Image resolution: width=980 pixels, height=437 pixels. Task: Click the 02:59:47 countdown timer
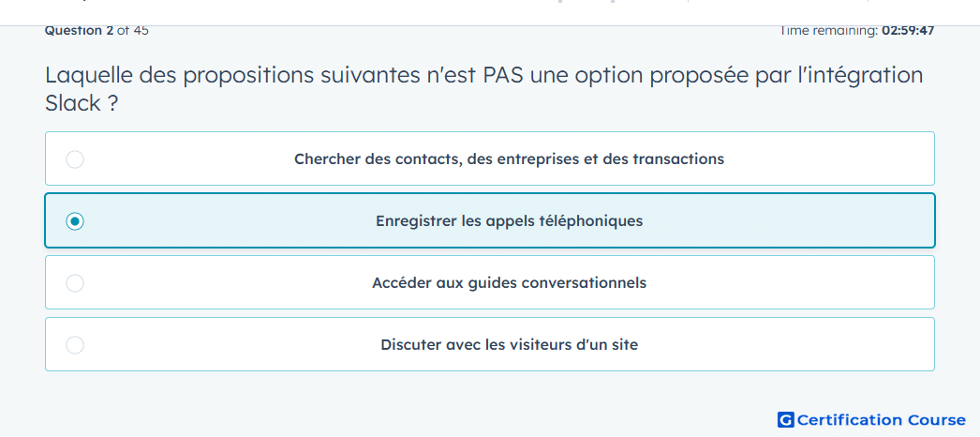[908, 31]
